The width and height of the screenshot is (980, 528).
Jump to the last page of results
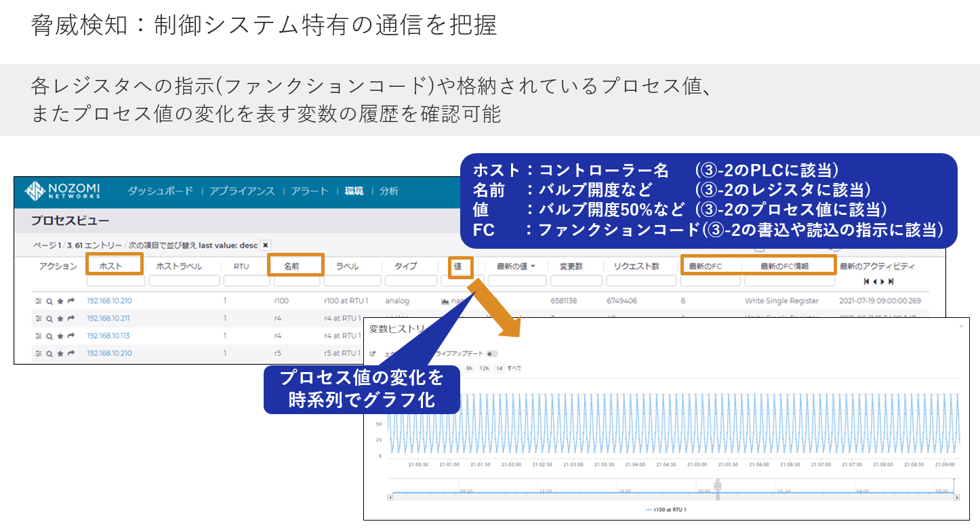[x=891, y=281]
